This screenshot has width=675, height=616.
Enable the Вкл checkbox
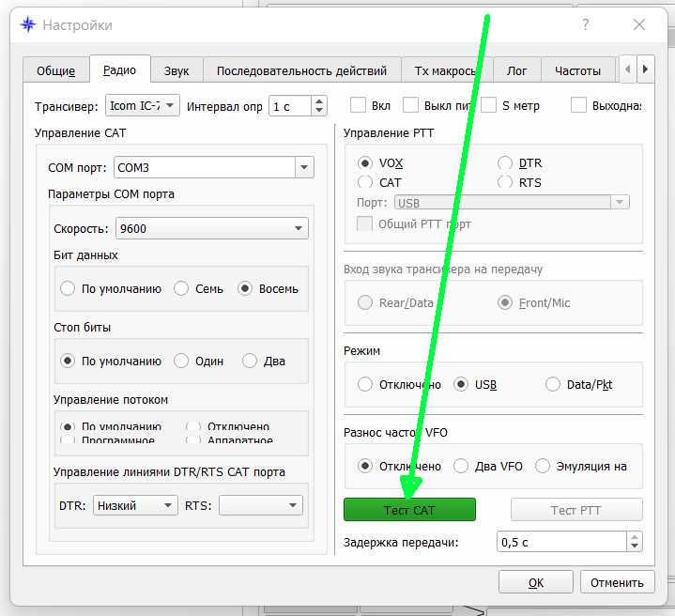click(358, 106)
